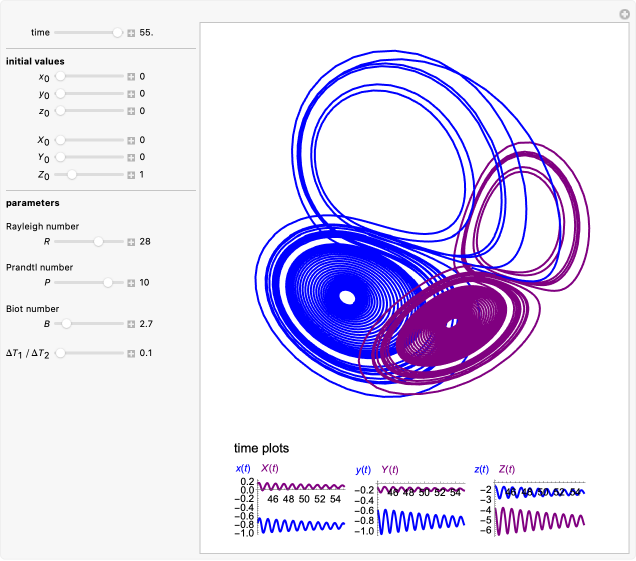The width and height of the screenshot is (636, 561).
Task: Click the plus icon beside Rayleigh number R
Action: (131, 242)
